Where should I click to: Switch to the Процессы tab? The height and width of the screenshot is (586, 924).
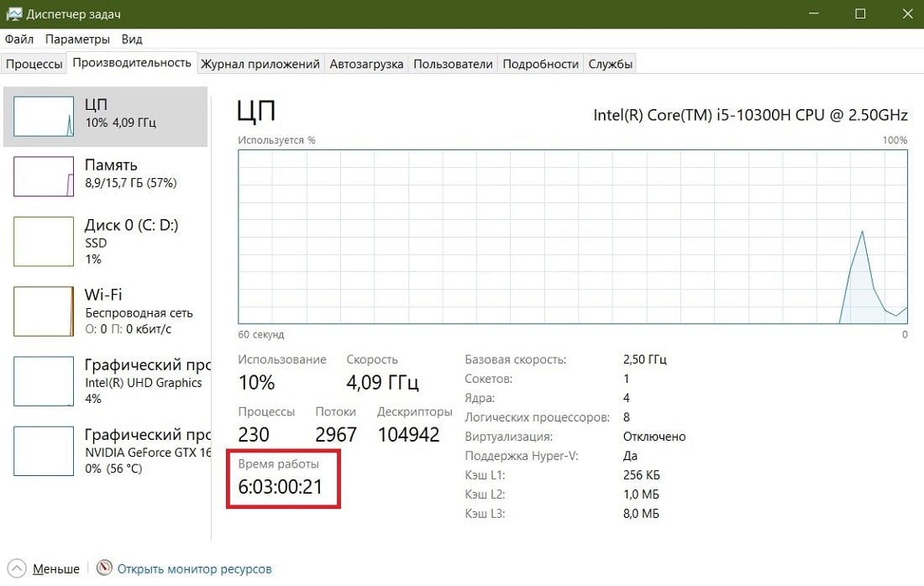(34, 64)
